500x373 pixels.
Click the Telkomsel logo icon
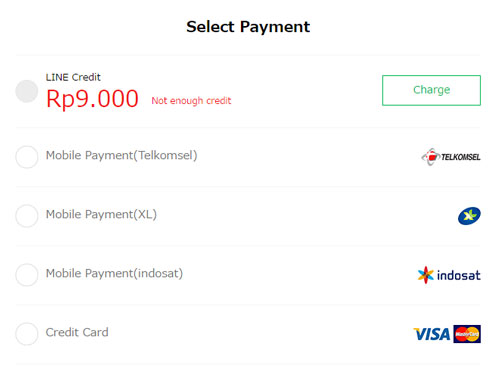click(x=451, y=157)
